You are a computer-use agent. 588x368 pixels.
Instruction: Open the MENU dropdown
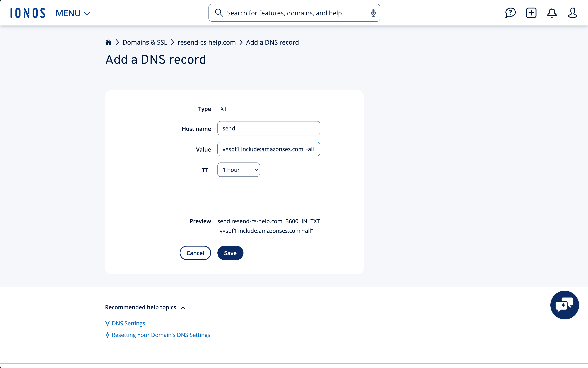(x=73, y=13)
